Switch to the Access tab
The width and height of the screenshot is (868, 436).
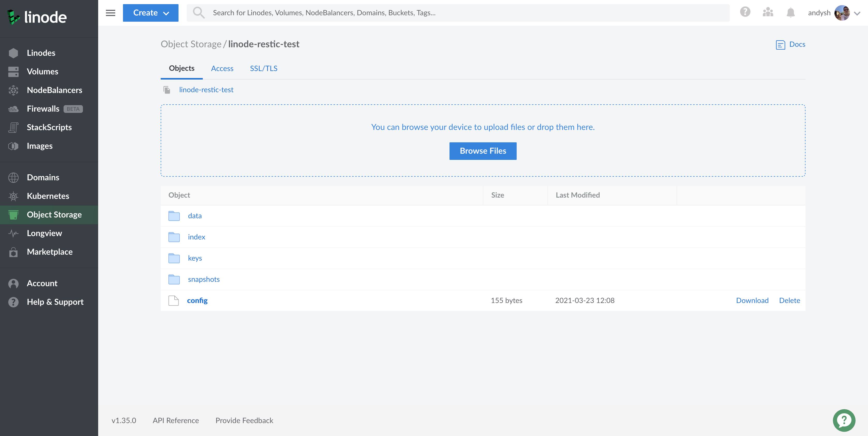pos(222,68)
